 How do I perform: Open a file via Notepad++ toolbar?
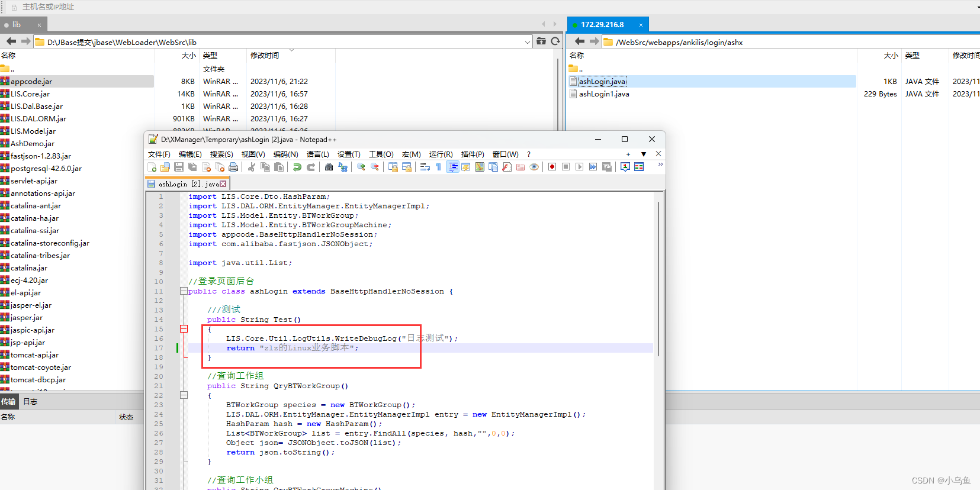pos(165,167)
